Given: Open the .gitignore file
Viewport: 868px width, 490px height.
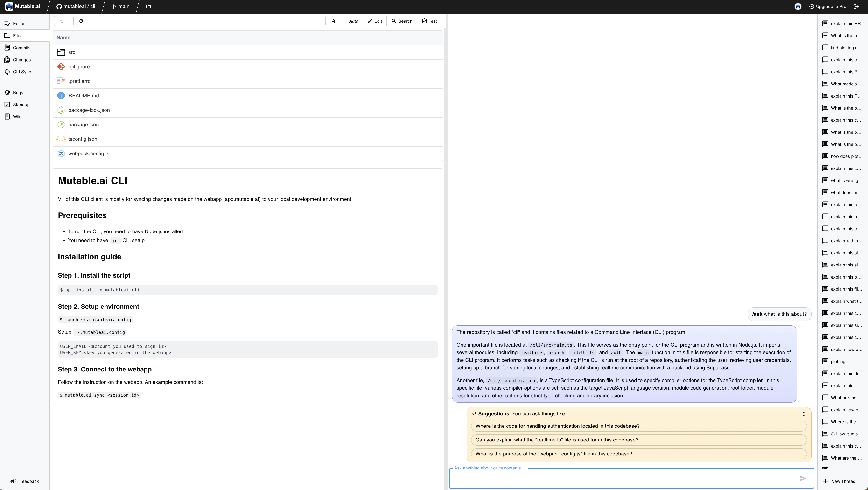Looking at the screenshot, I should pos(248,67).
